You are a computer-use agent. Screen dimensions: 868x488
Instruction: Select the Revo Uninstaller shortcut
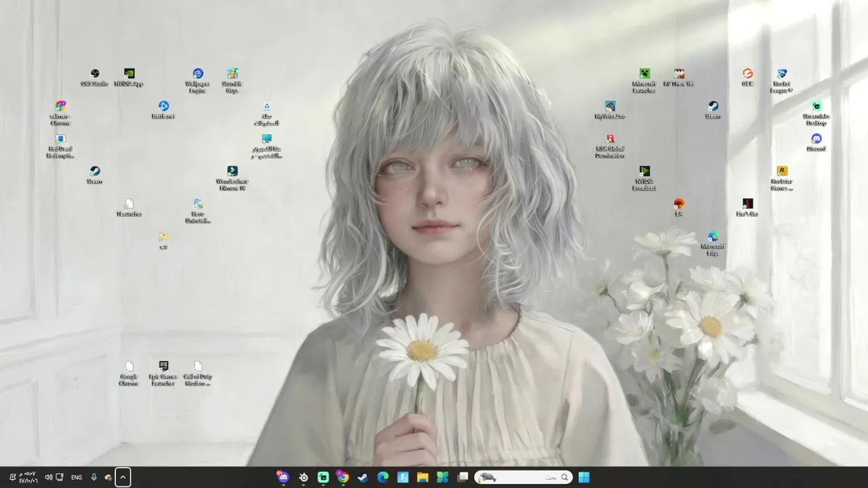tap(197, 211)
